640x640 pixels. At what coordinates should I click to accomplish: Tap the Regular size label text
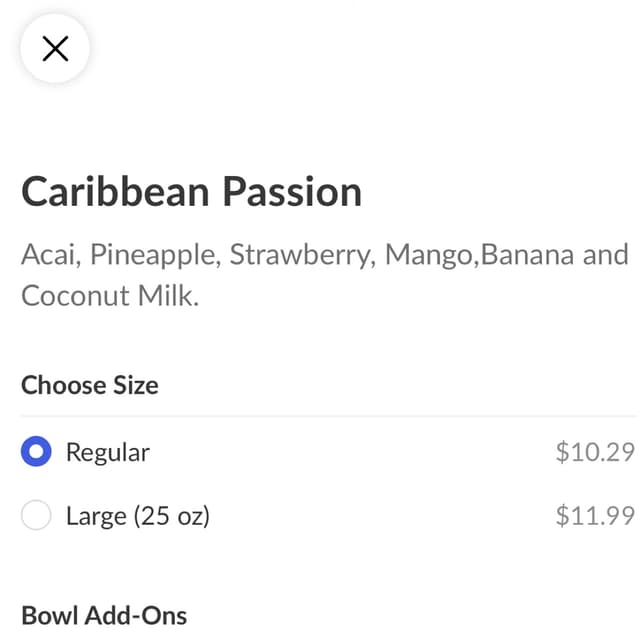[107, 452]
